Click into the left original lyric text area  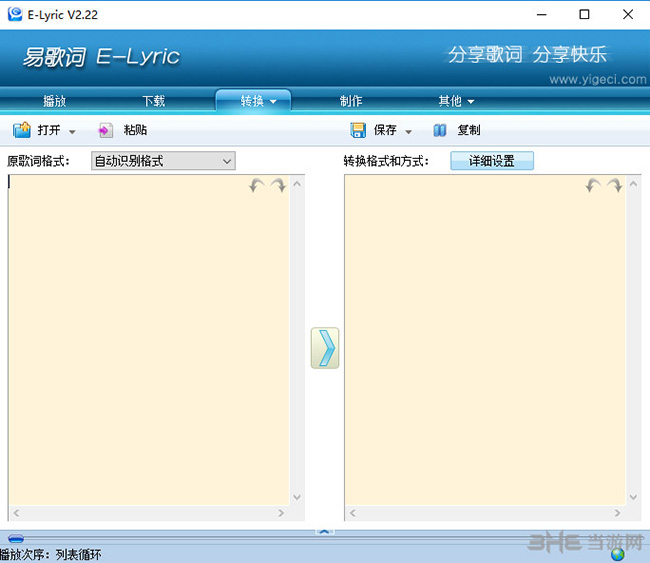tap(149, 340)
